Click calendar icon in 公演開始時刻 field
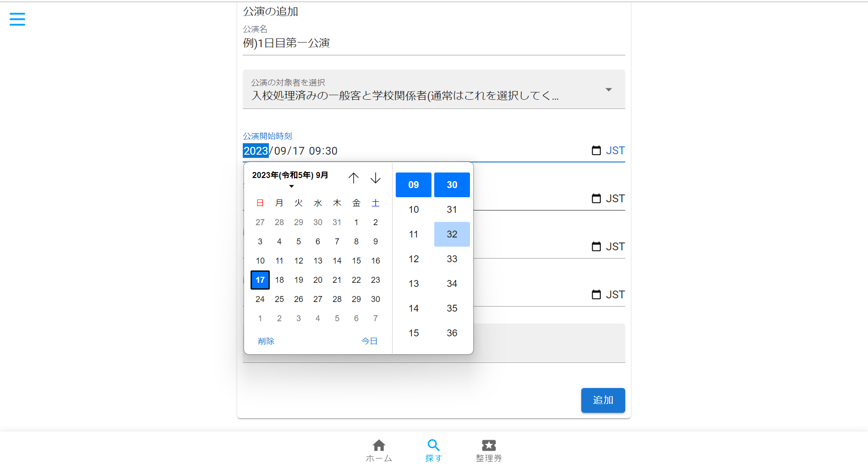Viewport: 868px width, 469px height. tap(596, 151)
